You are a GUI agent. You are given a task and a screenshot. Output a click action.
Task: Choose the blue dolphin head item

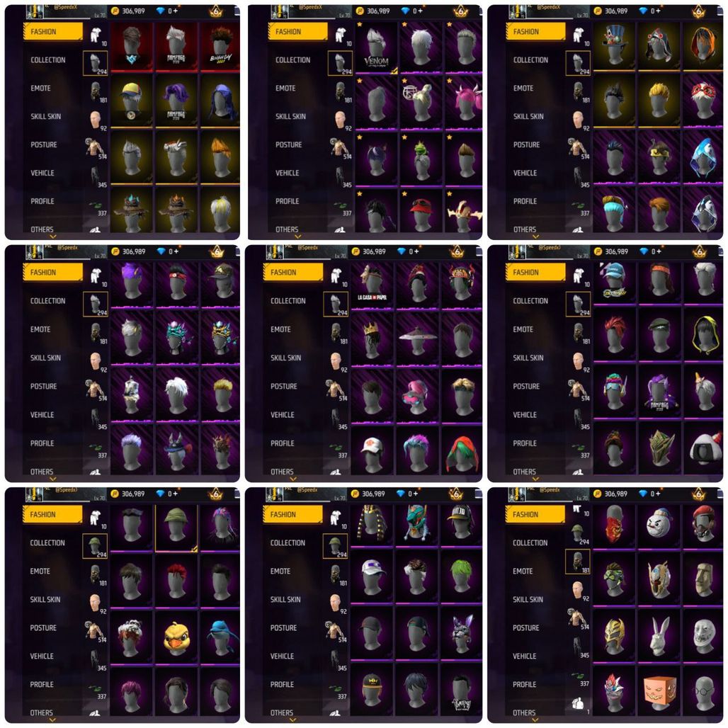[220, 637]
